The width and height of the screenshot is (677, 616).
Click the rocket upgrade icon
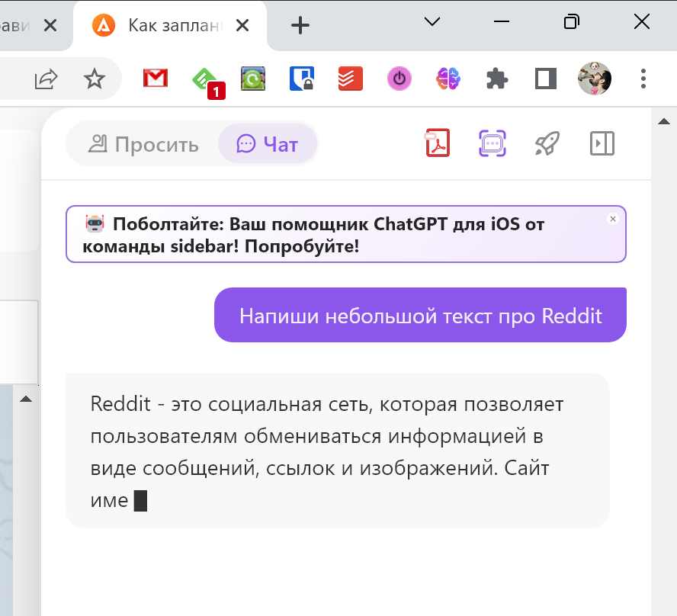point(547,143)
